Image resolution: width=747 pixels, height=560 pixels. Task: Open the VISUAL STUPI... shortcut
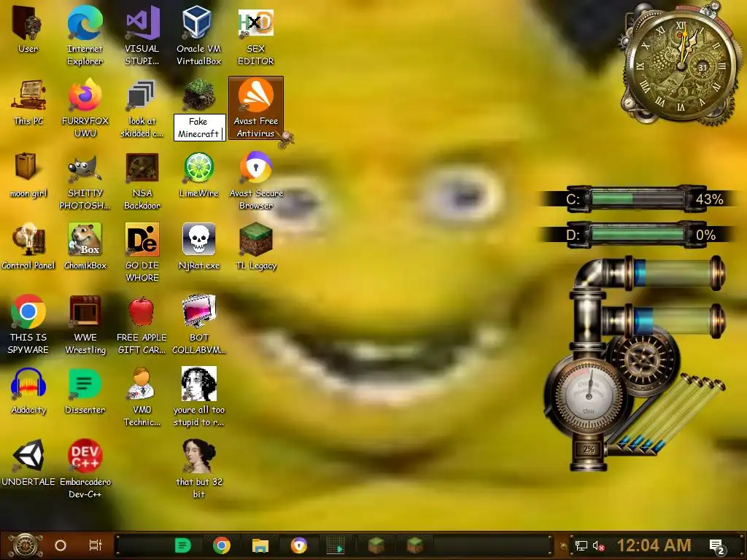pos(142,23)
